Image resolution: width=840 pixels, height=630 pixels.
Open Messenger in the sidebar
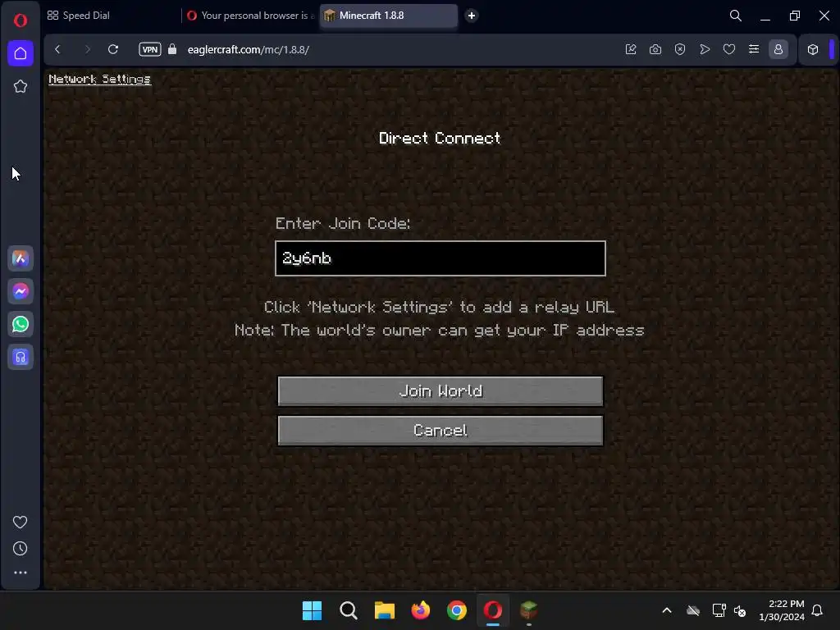coord(21,291)
